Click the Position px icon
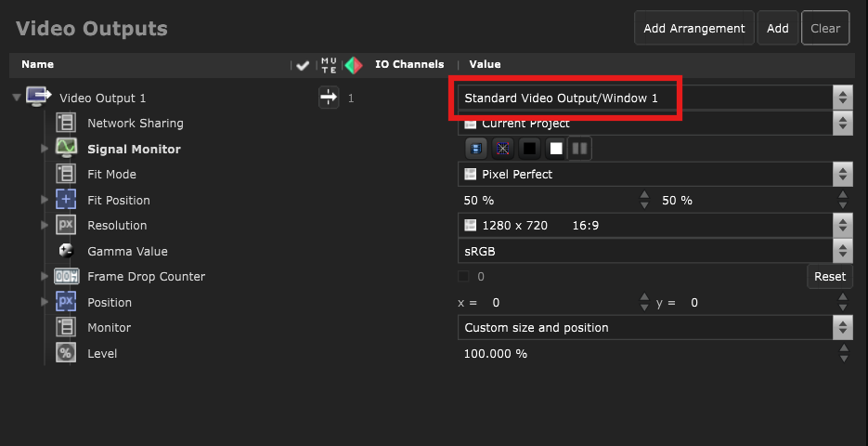The width and height of the screenshot is (868, 446). pyautogui.click(x=66, y=302)
